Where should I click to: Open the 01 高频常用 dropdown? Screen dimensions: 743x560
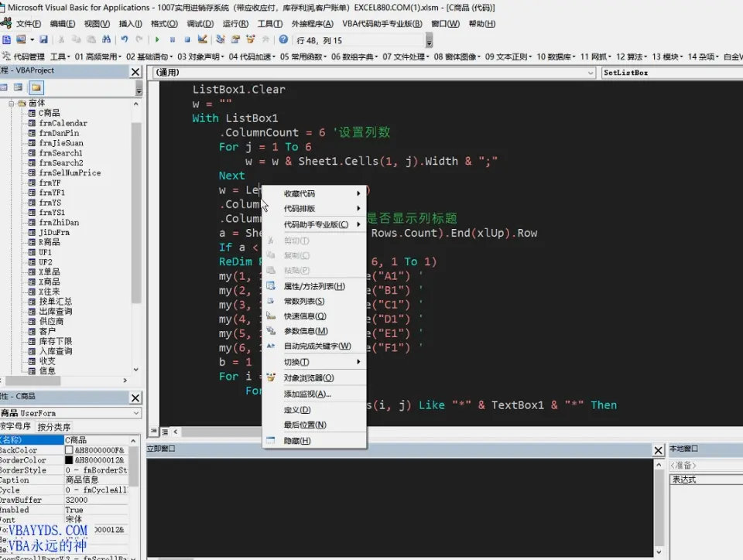pos(98,56)
